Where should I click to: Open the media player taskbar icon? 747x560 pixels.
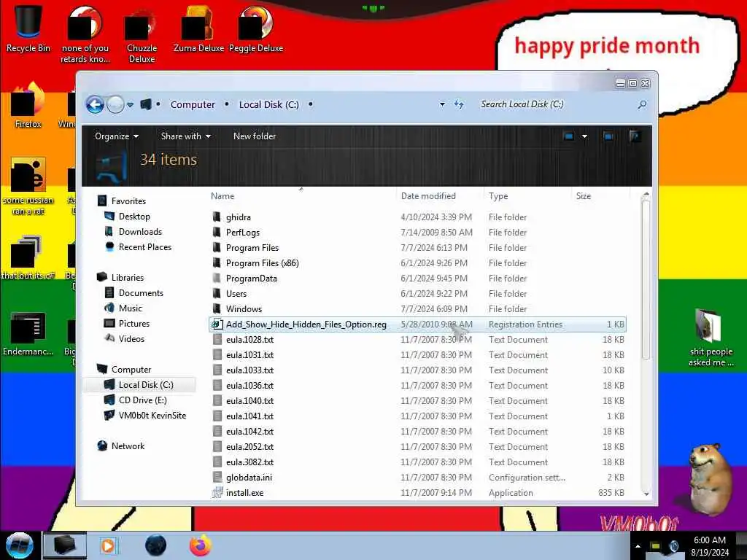click(108, 545)
